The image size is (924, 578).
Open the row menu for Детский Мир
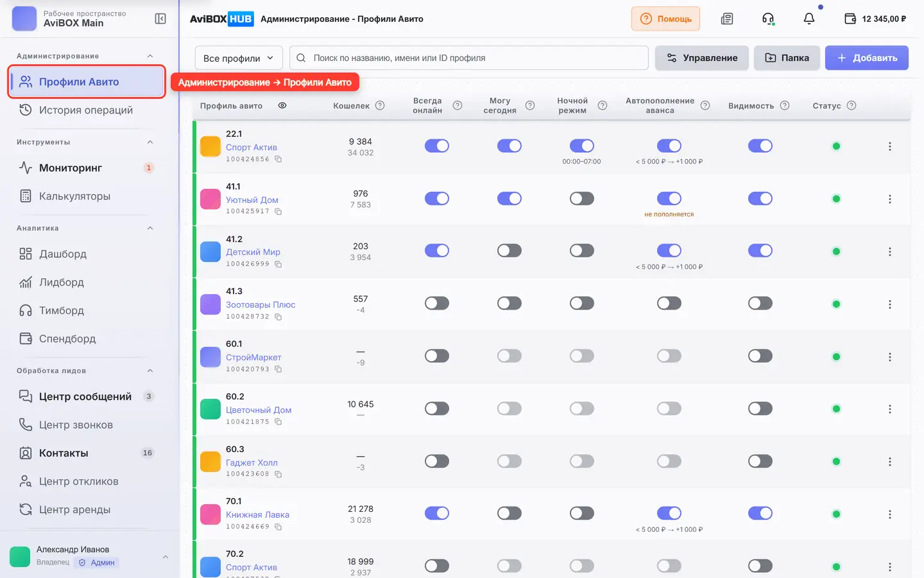pyautogui.click(x=890, y=252)
